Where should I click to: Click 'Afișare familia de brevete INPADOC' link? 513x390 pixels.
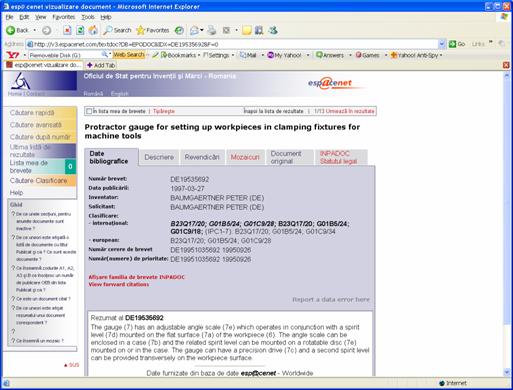[x=137, y=277]
